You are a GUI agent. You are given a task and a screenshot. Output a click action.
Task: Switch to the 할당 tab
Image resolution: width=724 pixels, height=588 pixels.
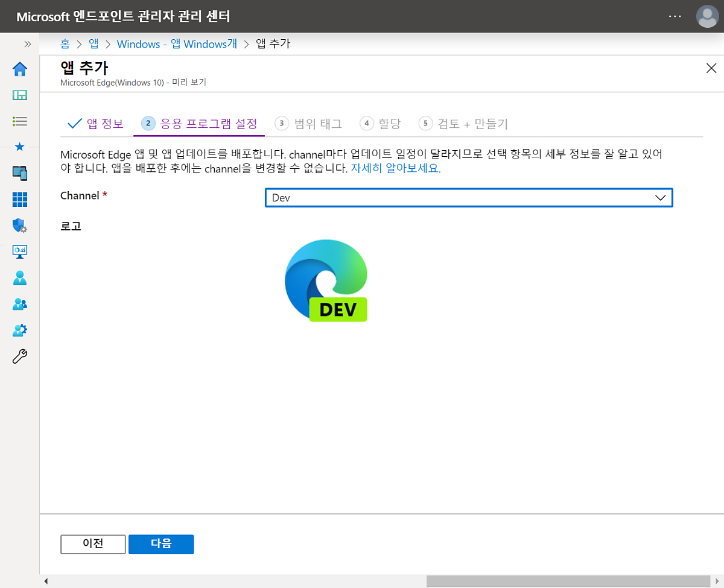(380, 124)
